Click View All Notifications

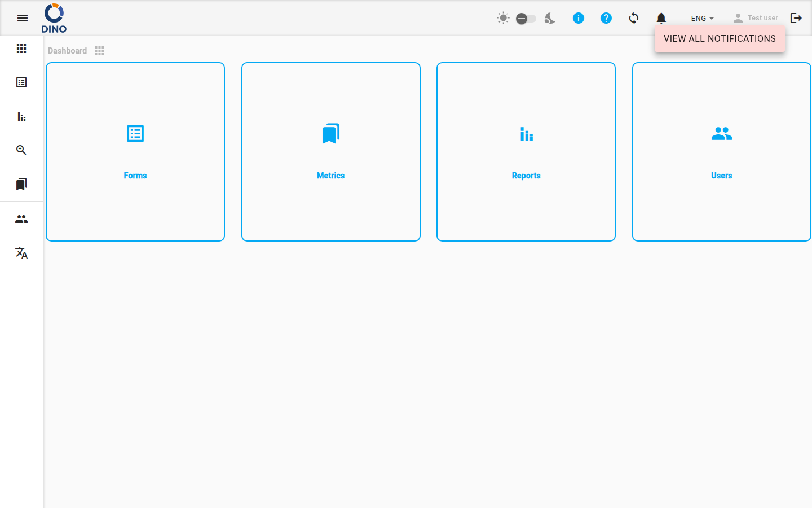(720, 38)
